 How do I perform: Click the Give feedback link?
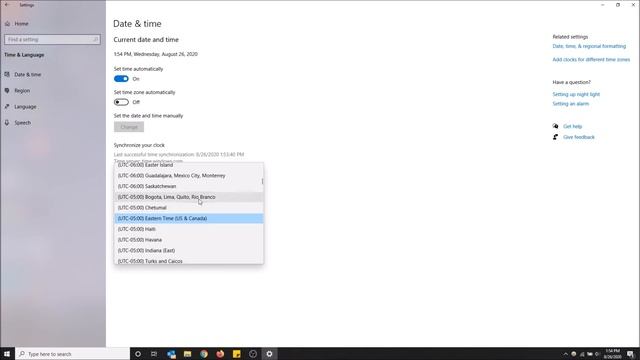[579, 137]
